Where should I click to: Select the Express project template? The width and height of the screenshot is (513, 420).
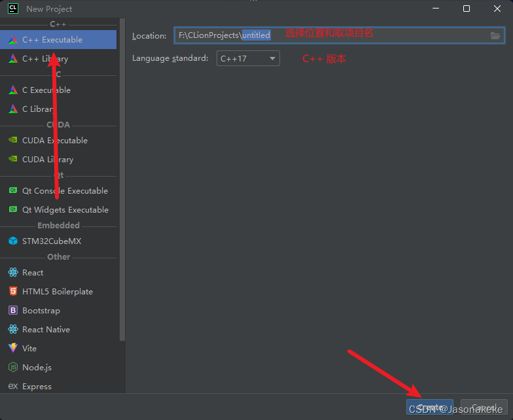click(x=58, y=386)
